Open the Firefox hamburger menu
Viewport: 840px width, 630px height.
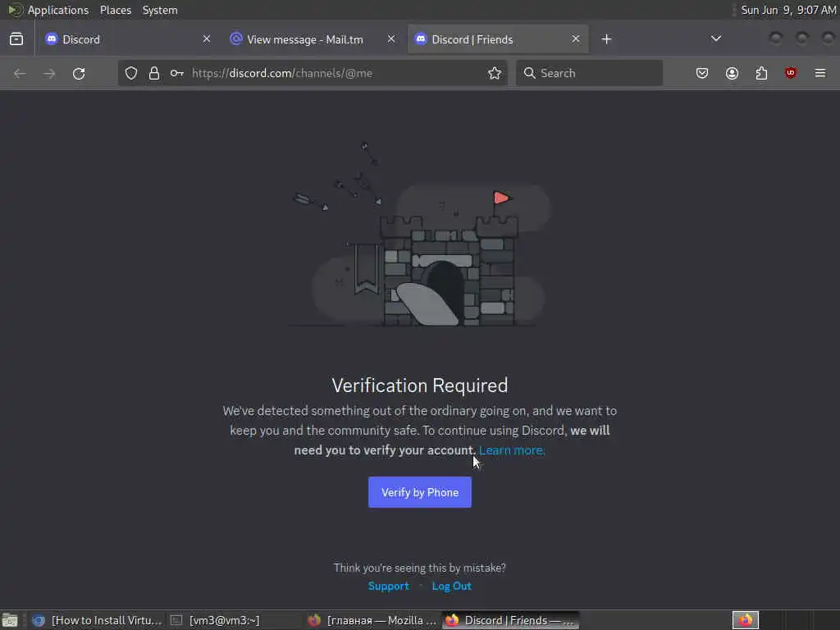pos(820,73)
